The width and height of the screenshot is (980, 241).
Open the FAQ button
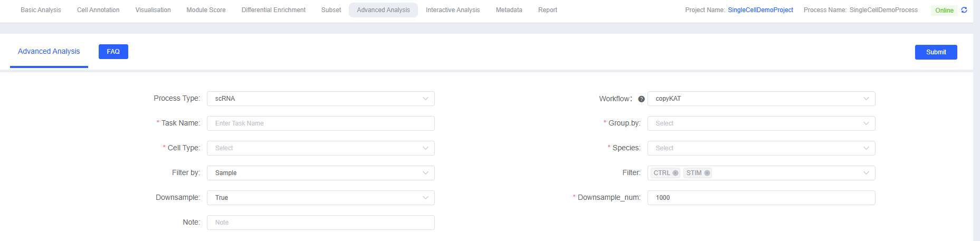[113, 52]
